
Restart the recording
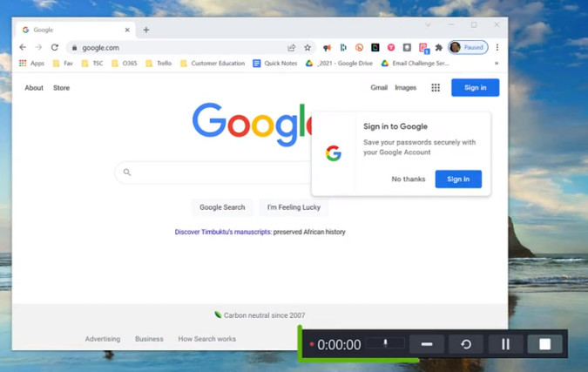[466, 344]
